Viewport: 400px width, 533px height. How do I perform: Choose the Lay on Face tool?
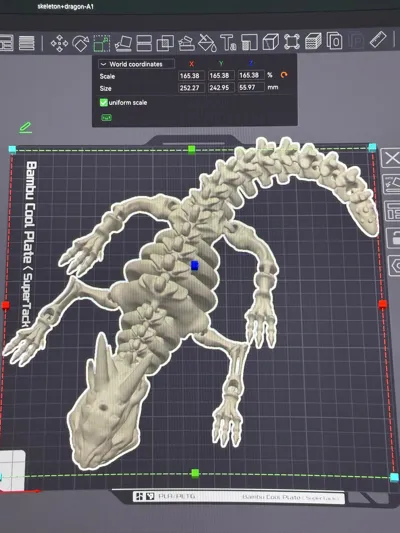123,43
